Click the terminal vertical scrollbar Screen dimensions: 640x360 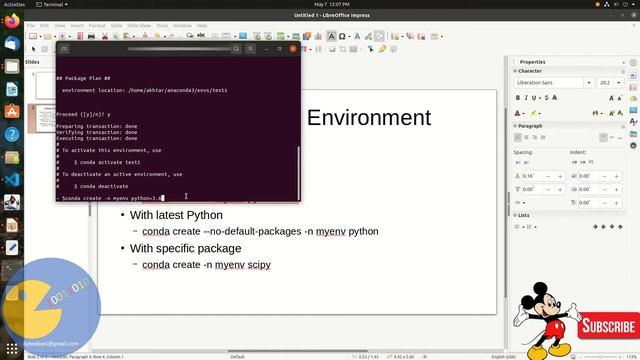click(299, 173)
